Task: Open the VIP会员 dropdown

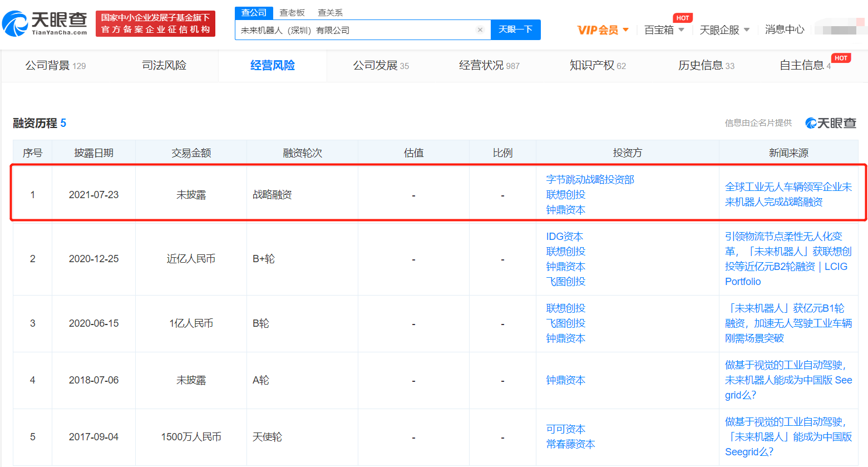Action: point(603,30)
